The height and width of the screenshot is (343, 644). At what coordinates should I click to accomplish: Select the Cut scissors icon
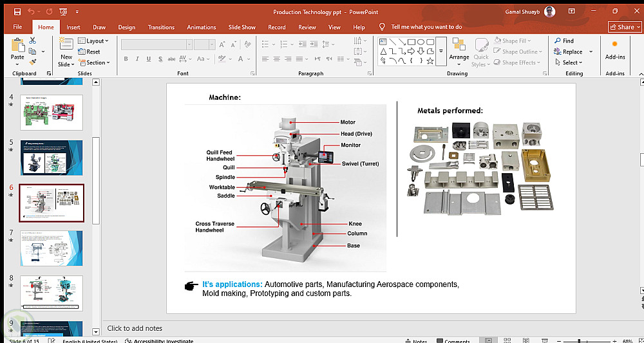(x=32, y=41)
